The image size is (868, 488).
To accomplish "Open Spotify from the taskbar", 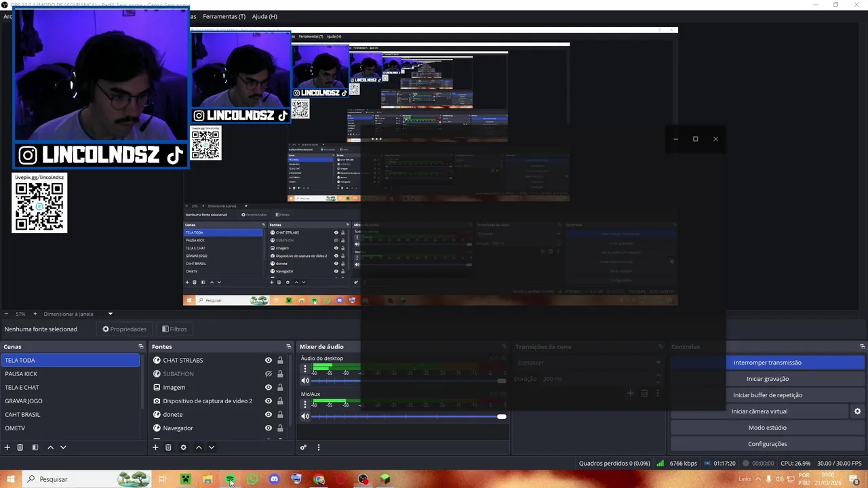I will click(230, 479).
